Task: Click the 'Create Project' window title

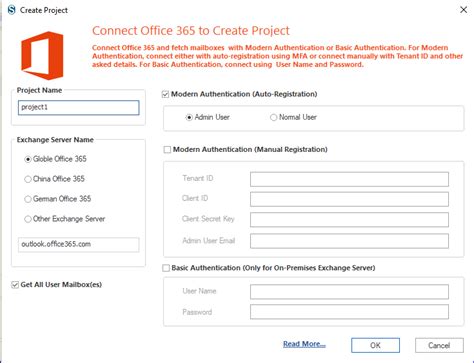Action: [44, 10]
